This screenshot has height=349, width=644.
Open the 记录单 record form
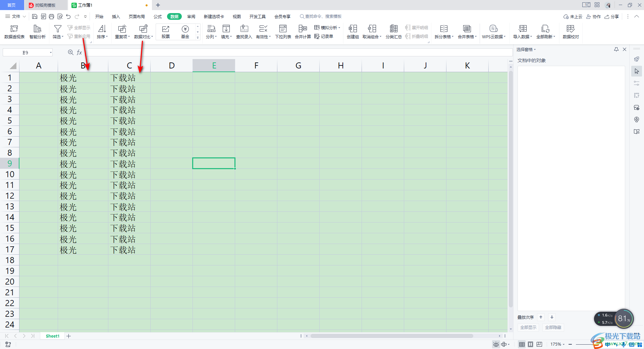pos(324,36)
